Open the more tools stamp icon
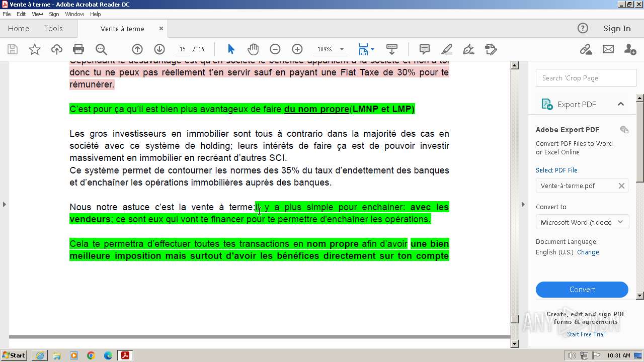 491,49
